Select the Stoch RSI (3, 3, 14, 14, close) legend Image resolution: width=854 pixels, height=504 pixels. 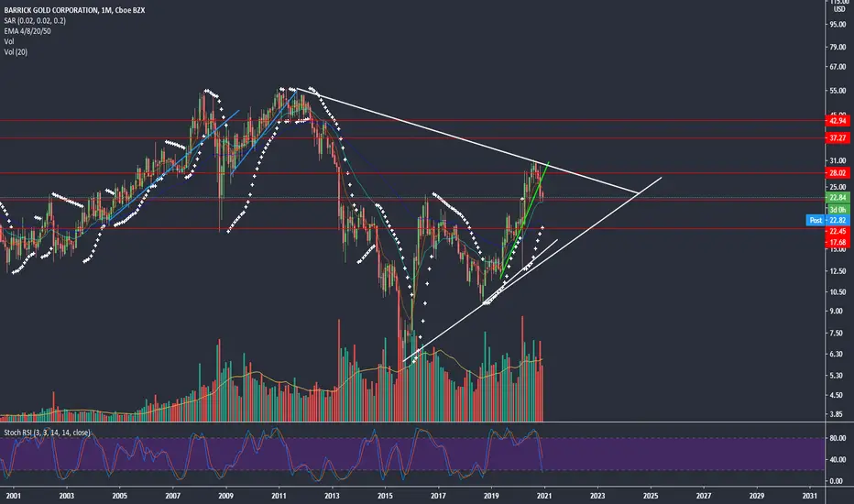47,433
